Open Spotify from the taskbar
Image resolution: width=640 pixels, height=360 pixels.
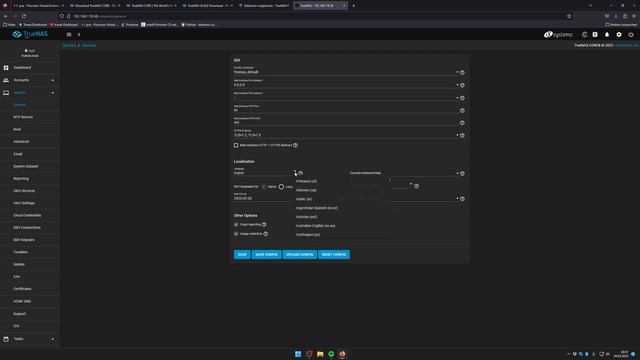point(331,354)
